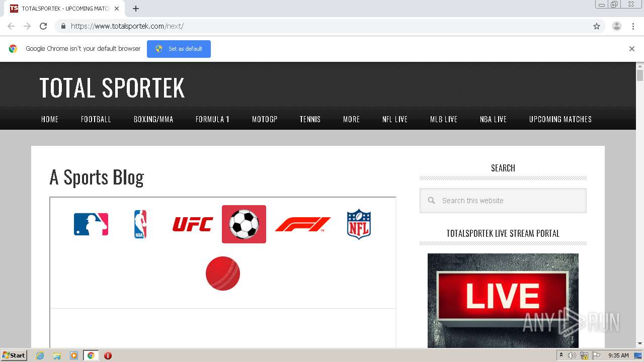The height and width of the screenshot is (362, 644).
Task: Open the red Opera taskbar icon
Action: click(x=108, y=355)
